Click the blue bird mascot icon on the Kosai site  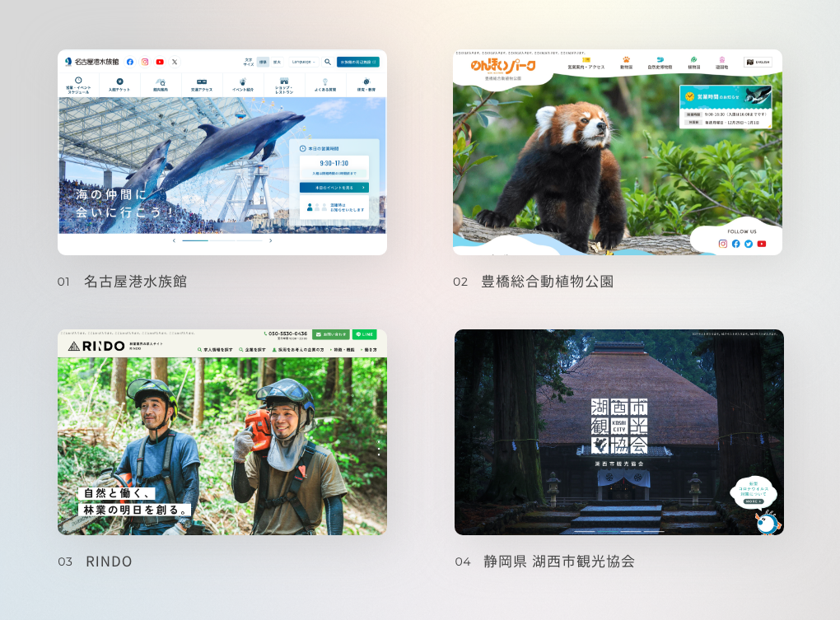tap(768, 523)
